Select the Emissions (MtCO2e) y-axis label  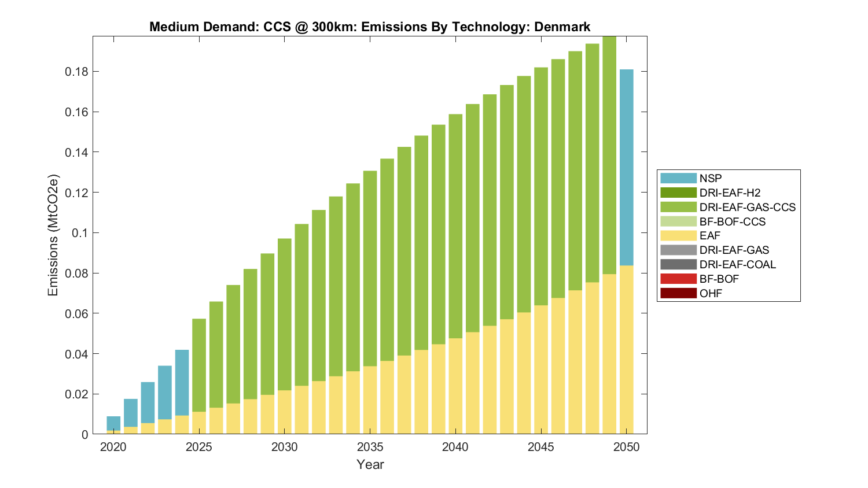click(53, 235)
